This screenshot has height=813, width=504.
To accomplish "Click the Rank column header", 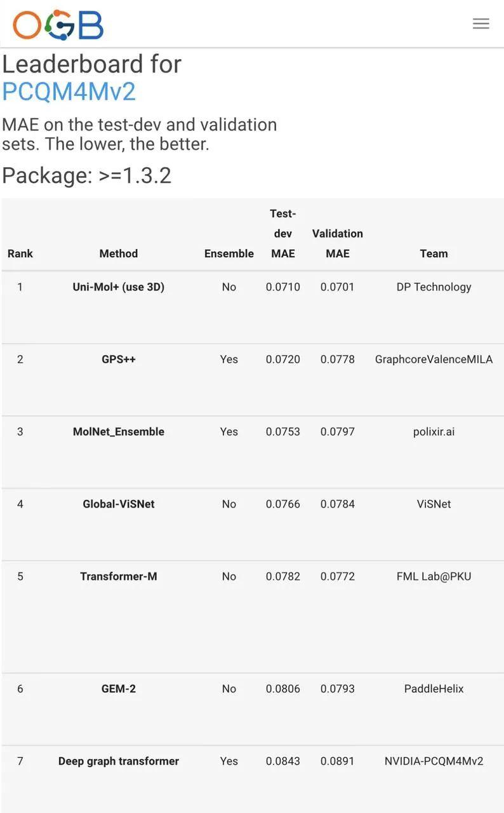I will click(x=20, y=253).
